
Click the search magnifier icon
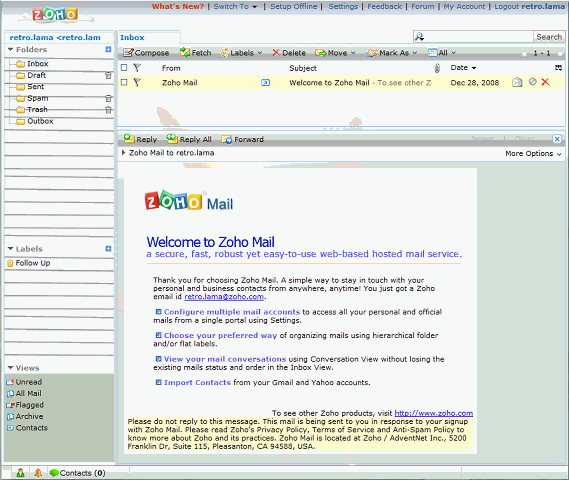(x=419, y=37)
